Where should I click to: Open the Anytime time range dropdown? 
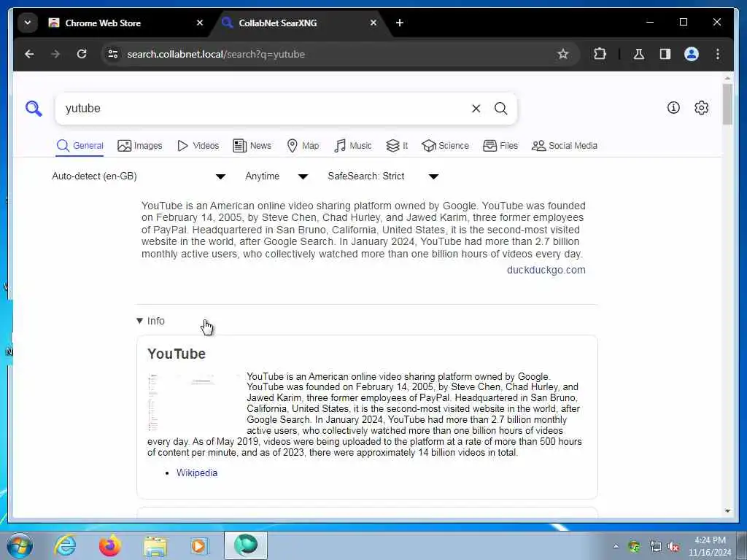click(x=276, y=176)
